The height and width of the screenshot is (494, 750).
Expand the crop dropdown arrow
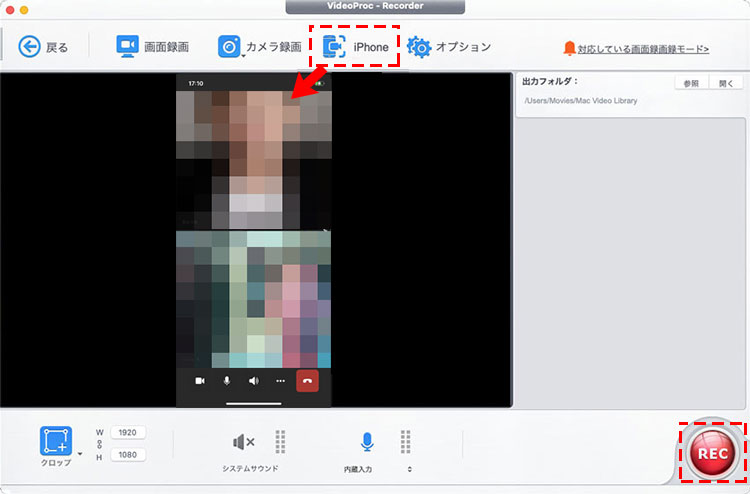pos(79,454)
